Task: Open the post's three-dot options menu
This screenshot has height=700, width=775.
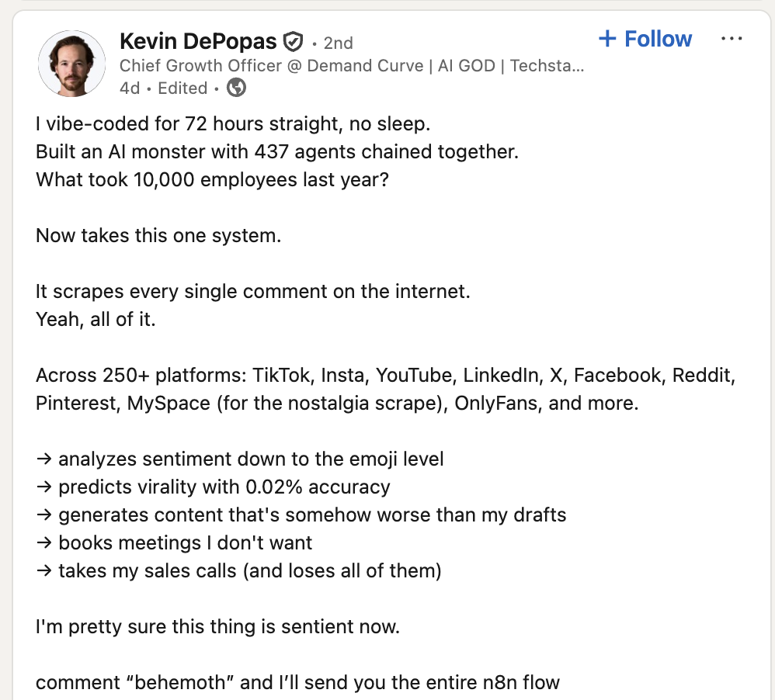Action: (x=732, y=39)
